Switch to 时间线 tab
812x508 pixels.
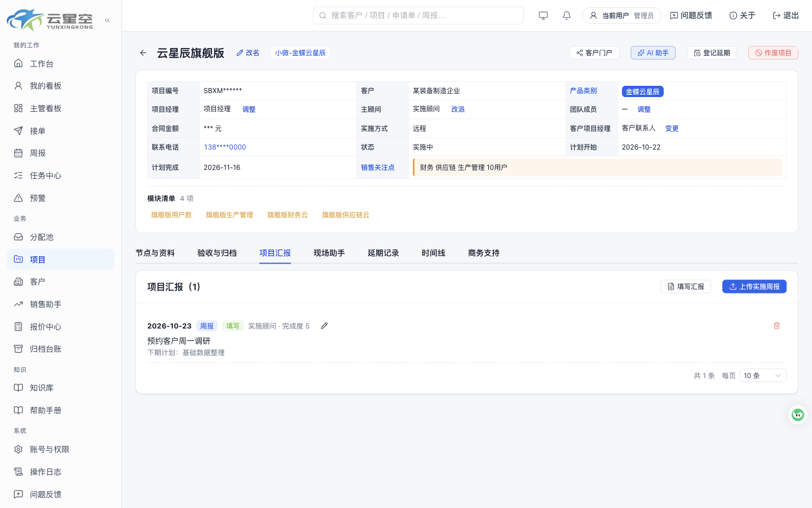tap(434, 253)
